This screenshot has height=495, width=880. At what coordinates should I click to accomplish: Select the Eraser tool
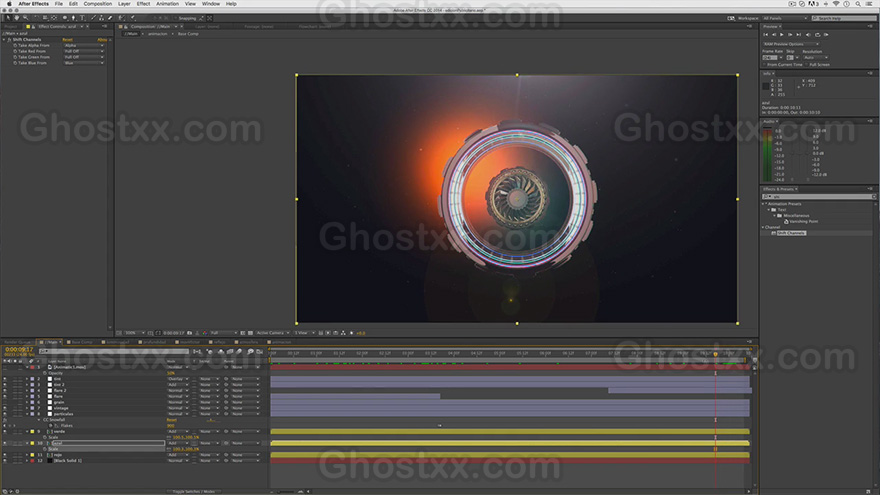click(109, 18)
